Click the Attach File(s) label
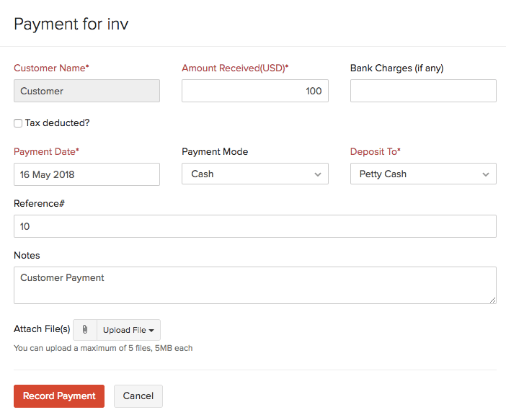506x420 pixels. point(42,329)
